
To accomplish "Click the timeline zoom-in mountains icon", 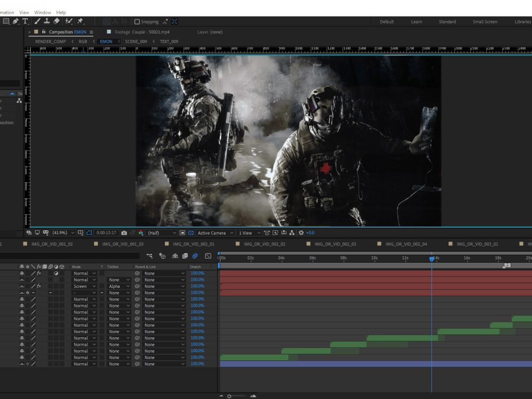I will pyautogui.click(x=253, y=396).
